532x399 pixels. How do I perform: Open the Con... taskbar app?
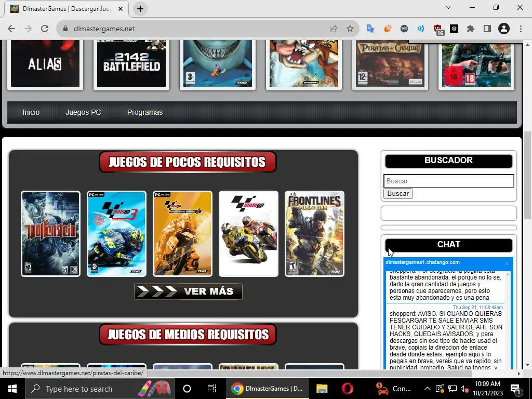[394, 389]
